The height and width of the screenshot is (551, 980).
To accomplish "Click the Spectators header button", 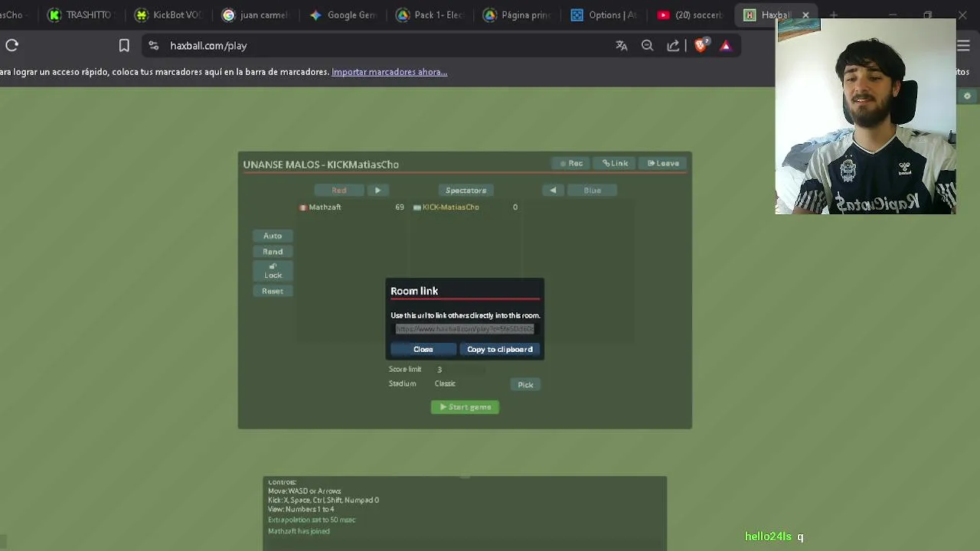I will tap(465, 190).
